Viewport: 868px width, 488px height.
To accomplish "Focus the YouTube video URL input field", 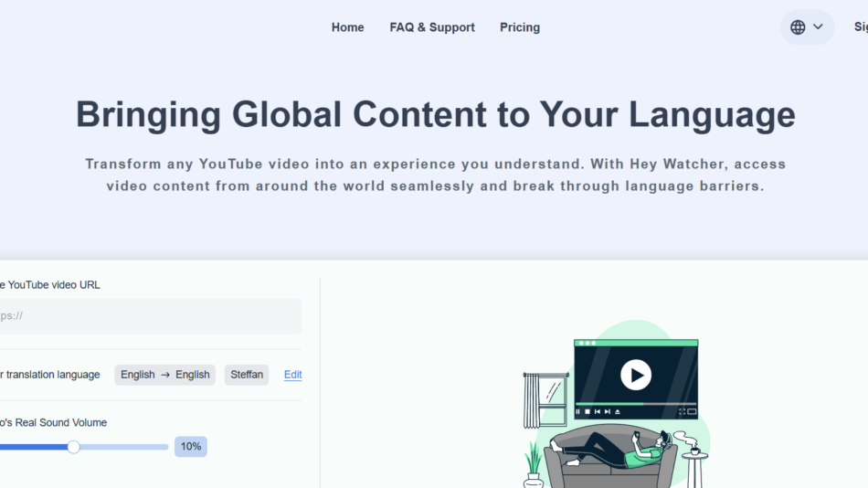I will click(146, 316).
